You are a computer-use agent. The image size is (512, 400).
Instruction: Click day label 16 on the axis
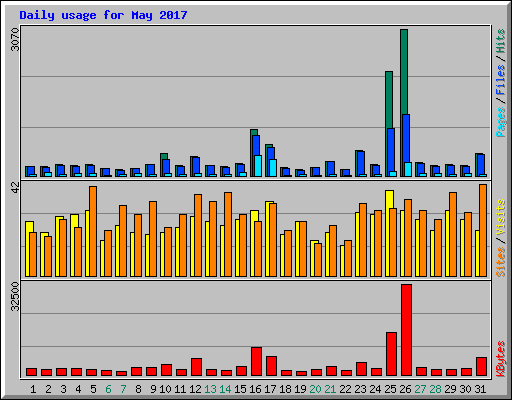tap(255, 389)
